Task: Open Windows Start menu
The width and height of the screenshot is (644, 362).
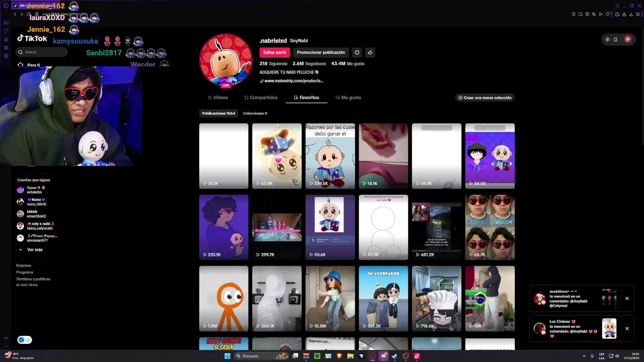Action: pyautogui.click(x=227, y=356)
